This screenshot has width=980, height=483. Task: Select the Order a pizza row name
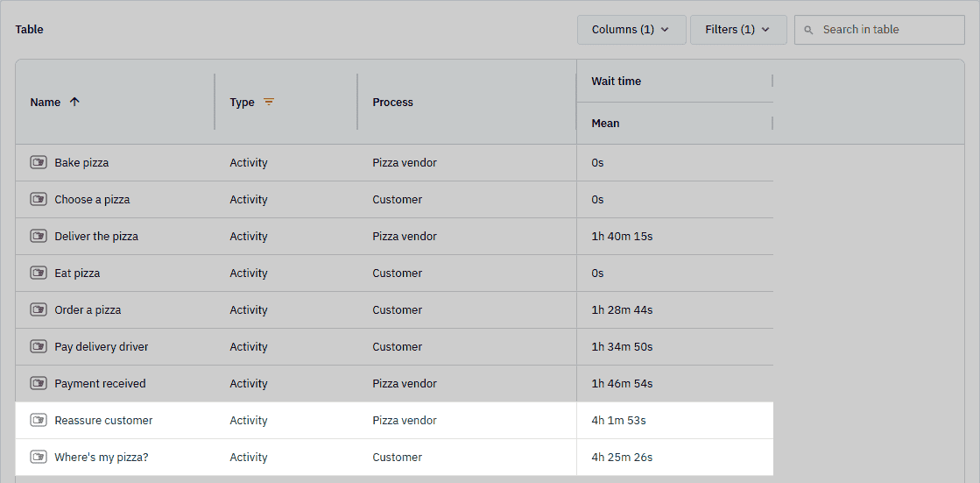[x=88, y=309]
